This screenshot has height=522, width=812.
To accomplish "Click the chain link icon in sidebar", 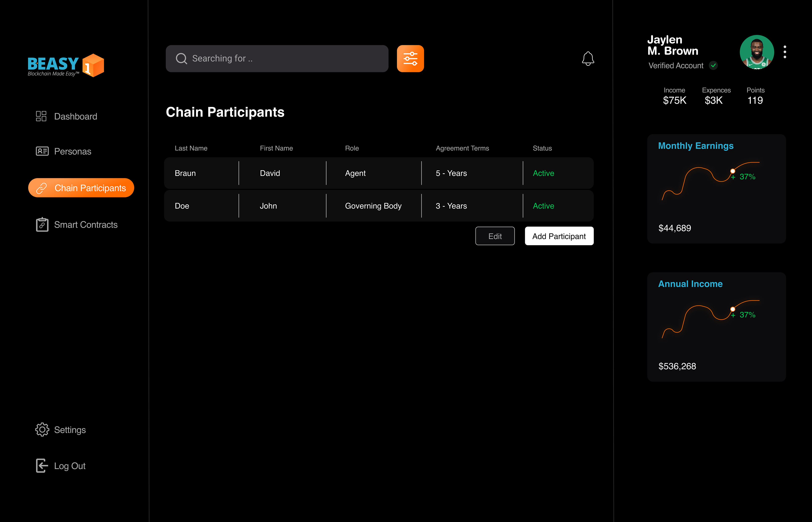I will (x=41, y=188).
